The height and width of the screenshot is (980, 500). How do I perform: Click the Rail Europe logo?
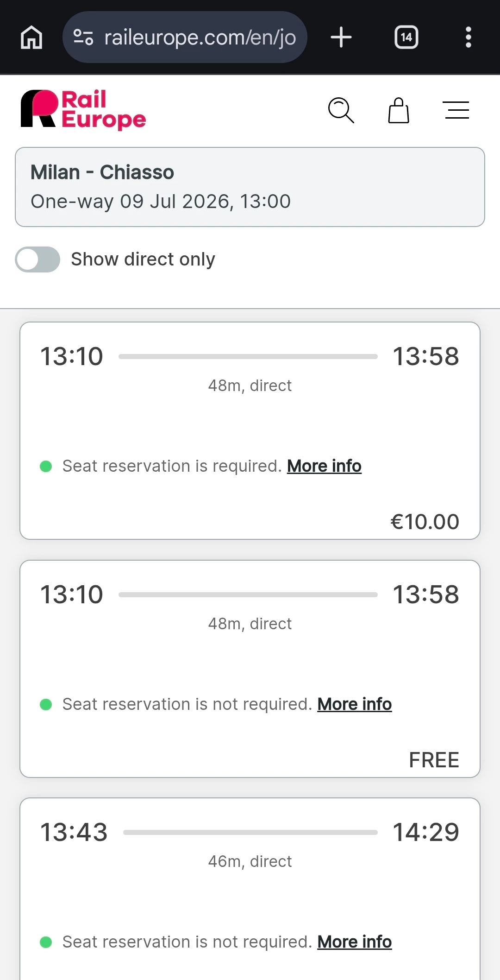point(83,110)
